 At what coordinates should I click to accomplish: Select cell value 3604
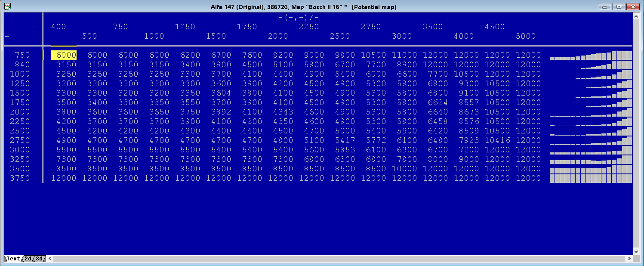(221, 93)
